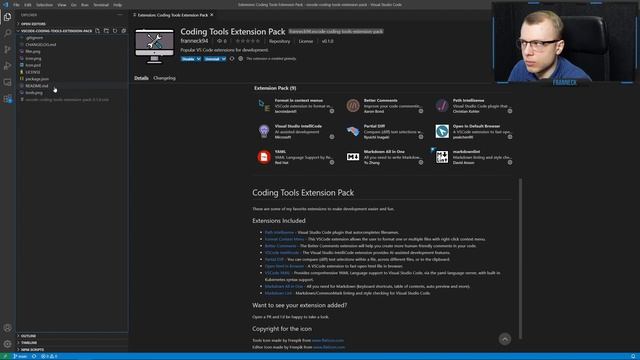Open package.json in explorer
The width and height of the screenshot is (640, 360).
[37, 79]
